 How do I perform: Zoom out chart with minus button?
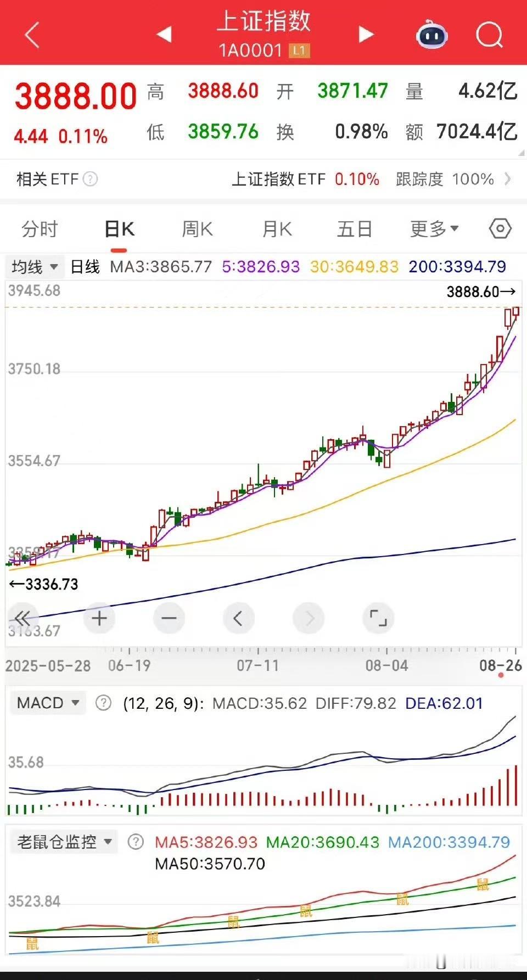coord(169,619)
